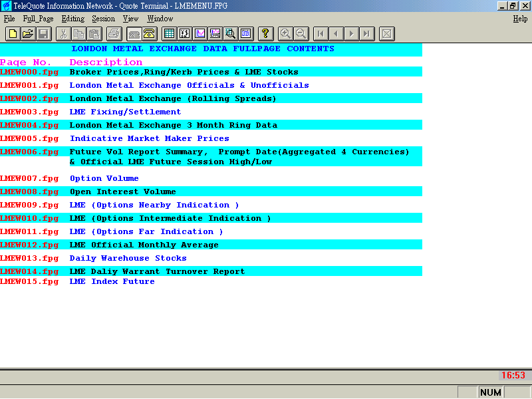
Task: Click 'LONDON METAL EXCHANGE DATA FULLPAGE CONTENTS' heading
Action: point(203,49)
